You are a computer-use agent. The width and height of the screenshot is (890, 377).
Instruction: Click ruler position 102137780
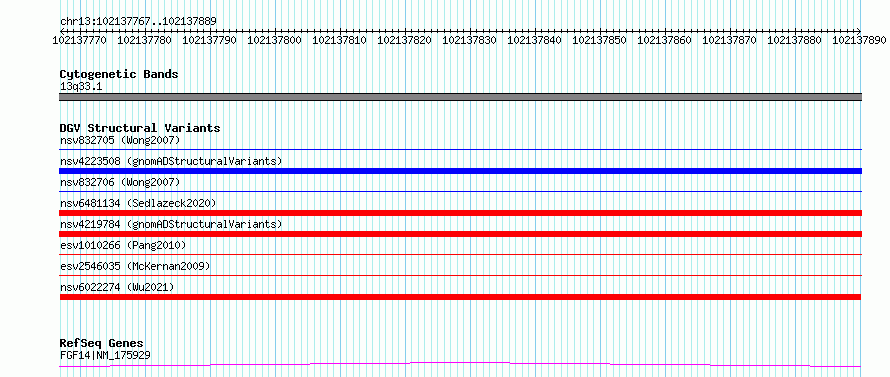click(145, 40)
